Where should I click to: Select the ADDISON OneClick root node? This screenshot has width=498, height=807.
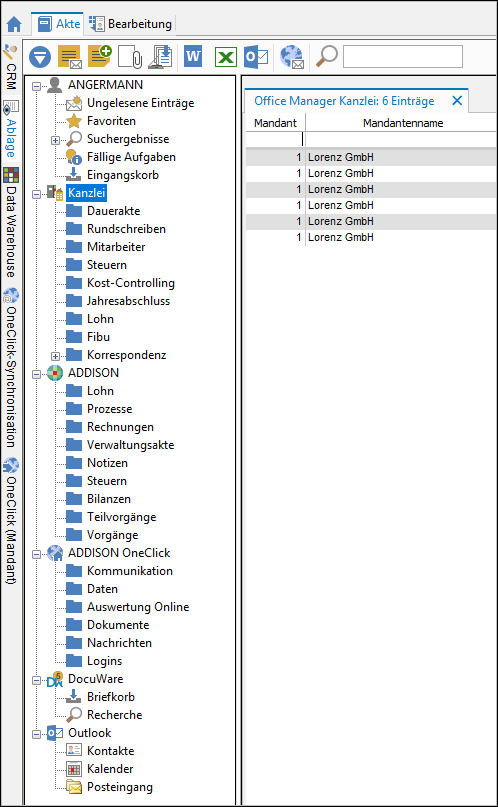point(119,553)
